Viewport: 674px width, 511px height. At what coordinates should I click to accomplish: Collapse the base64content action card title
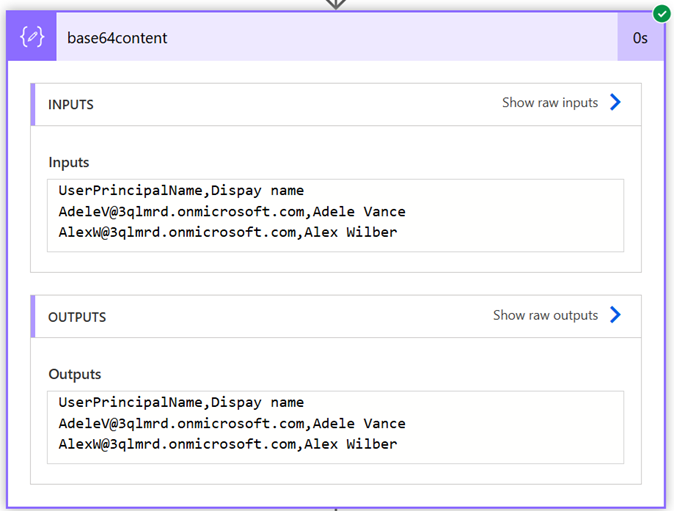coord(117,38)
